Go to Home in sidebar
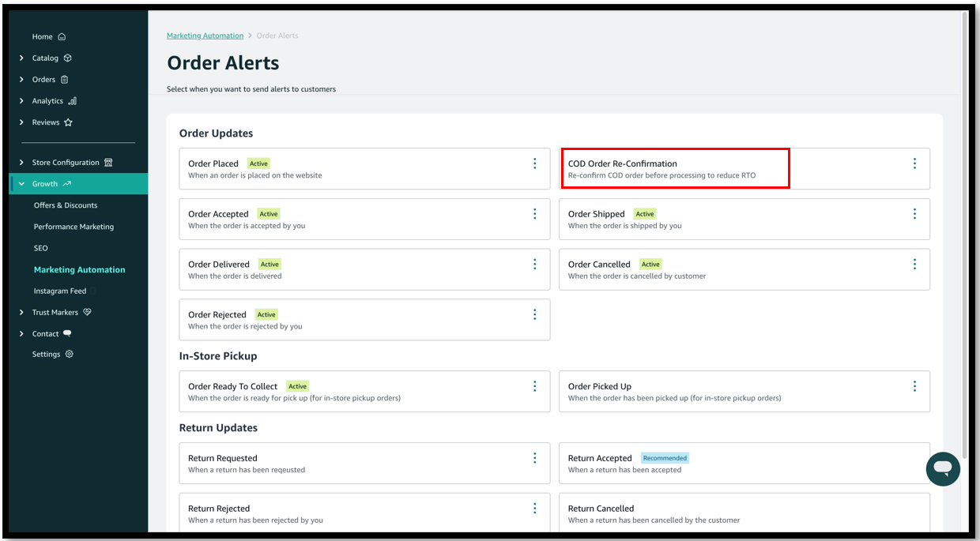This screenshot has width=980, height=541. [x=43, y=36]
